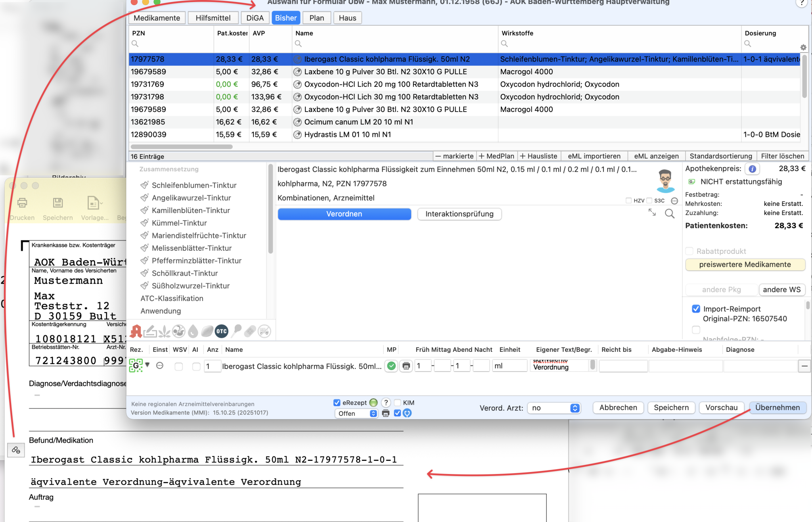This screenshot has width=812, height=522.
Task: Disable the eRezept checkbox
Action: tap(337, 402)
